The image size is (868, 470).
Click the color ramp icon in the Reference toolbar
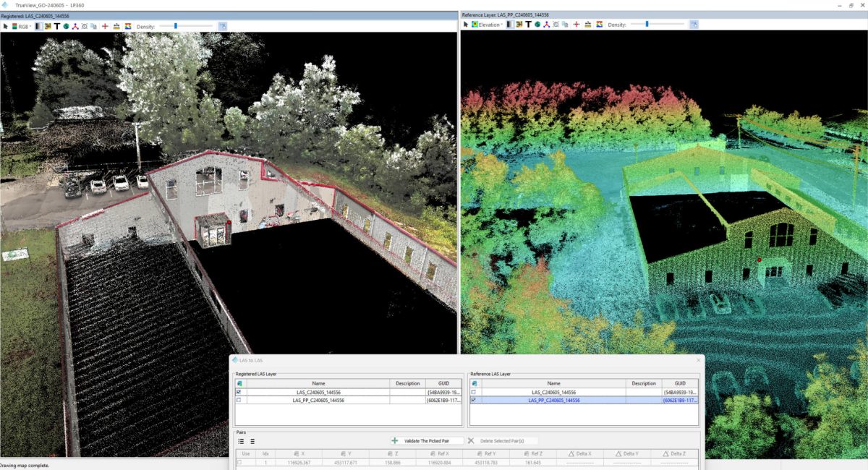(599, 23)
